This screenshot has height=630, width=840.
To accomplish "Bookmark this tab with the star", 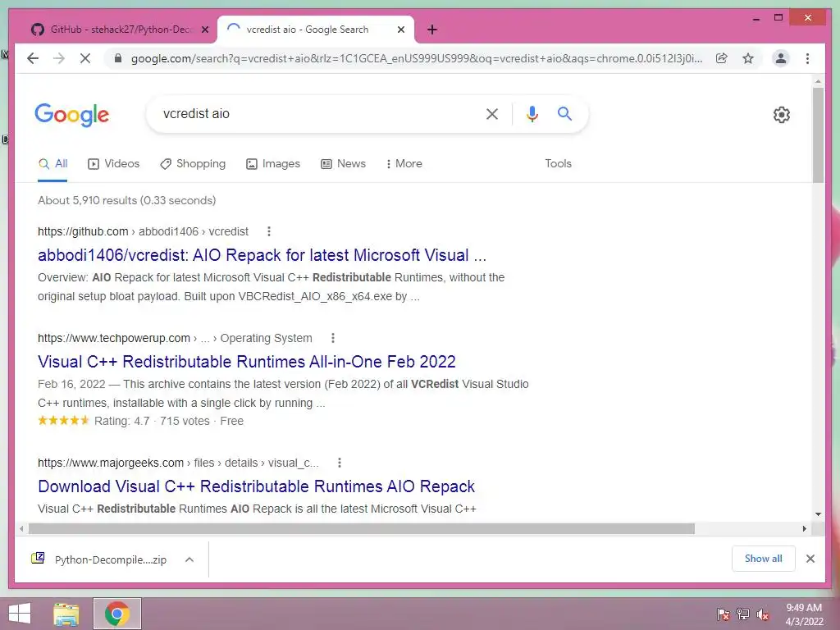I will [748, 58].
